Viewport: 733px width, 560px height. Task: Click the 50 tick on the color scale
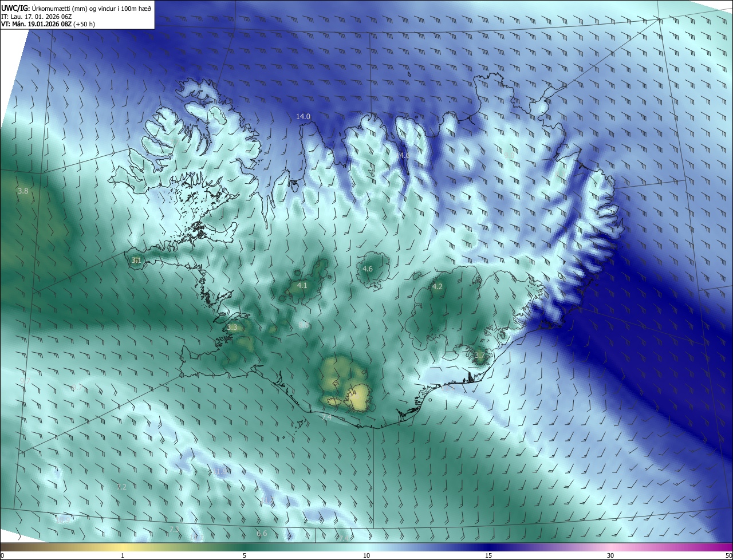728,555
